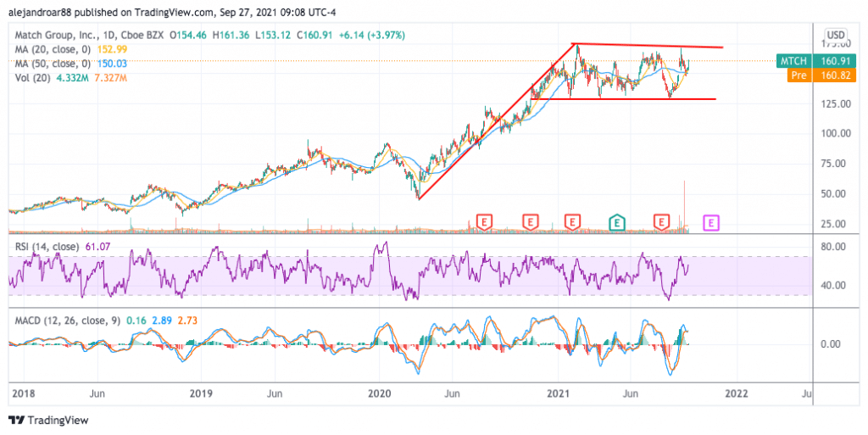Click the volume average 7.327M

111,78
